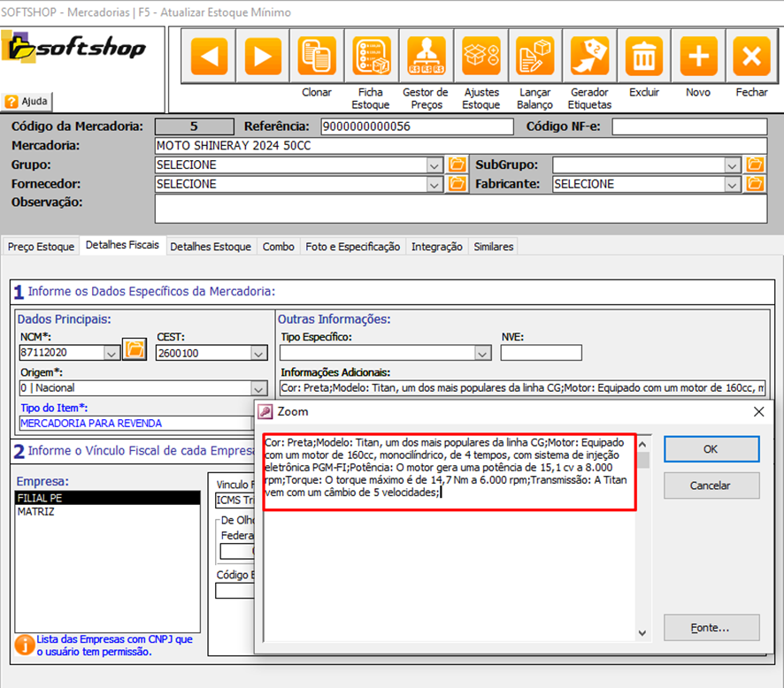The width and height of the screenshot is (784, 688).
Task: Expand the CEST dropdown
Action: pos(258,353)
